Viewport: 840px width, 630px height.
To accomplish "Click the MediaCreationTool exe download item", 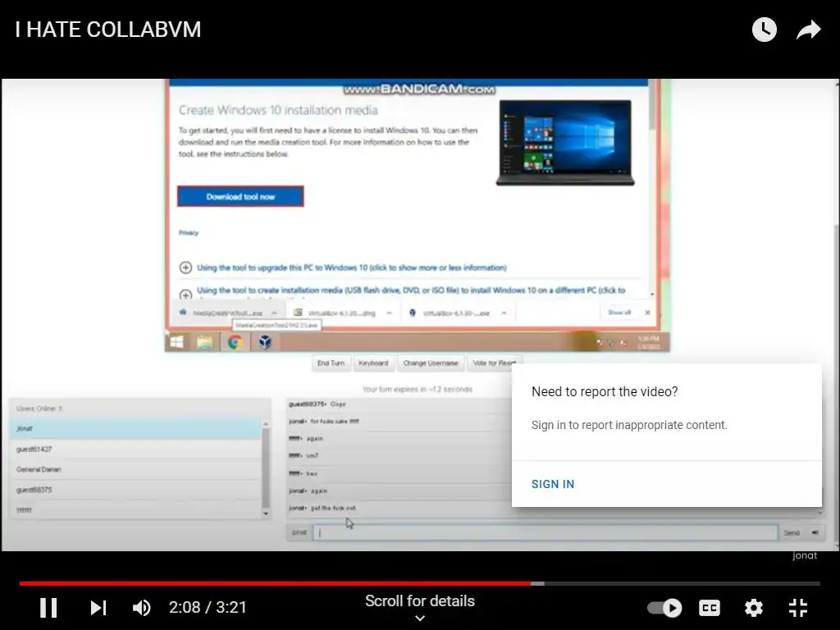I will [x=226, y=313].
